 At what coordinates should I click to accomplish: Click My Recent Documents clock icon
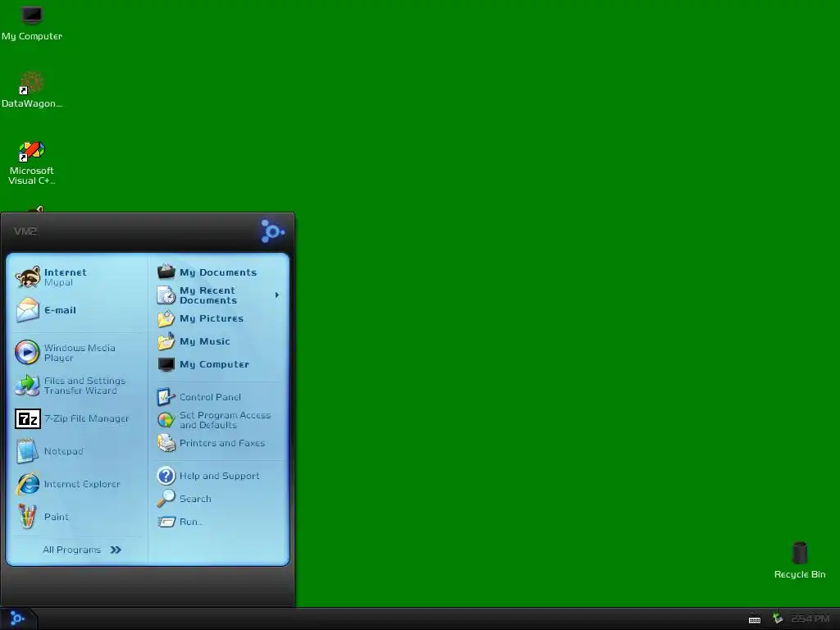pos(166,295)
